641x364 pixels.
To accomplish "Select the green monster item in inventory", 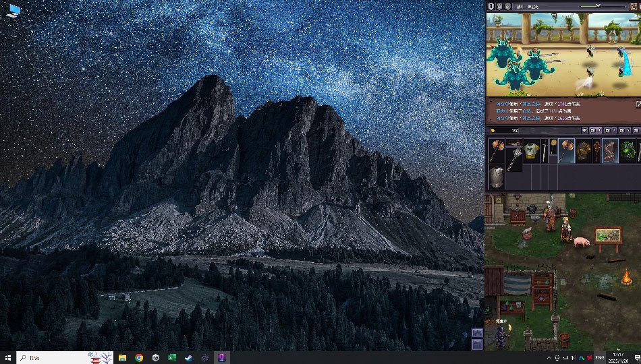I will [628, 151].
